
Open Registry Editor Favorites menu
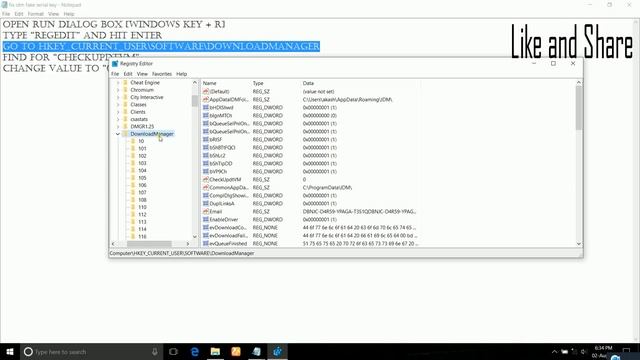click(162, 74)
